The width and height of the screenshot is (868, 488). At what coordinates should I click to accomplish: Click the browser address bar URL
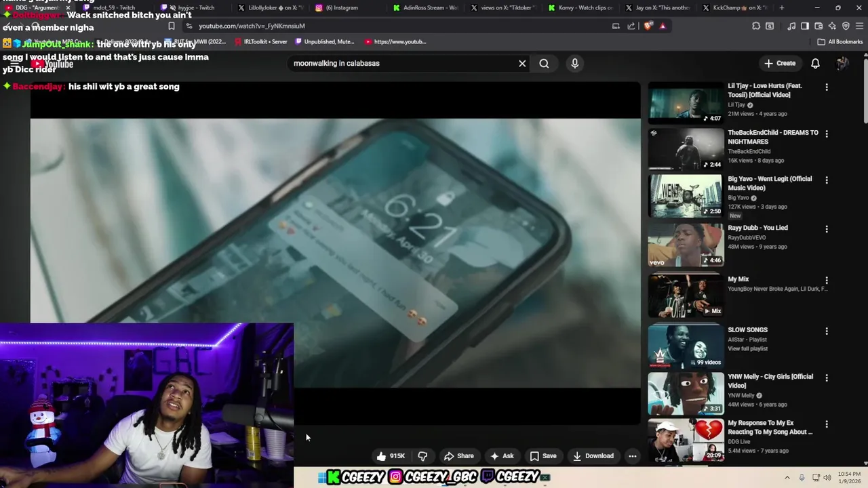tap(252, 26)
